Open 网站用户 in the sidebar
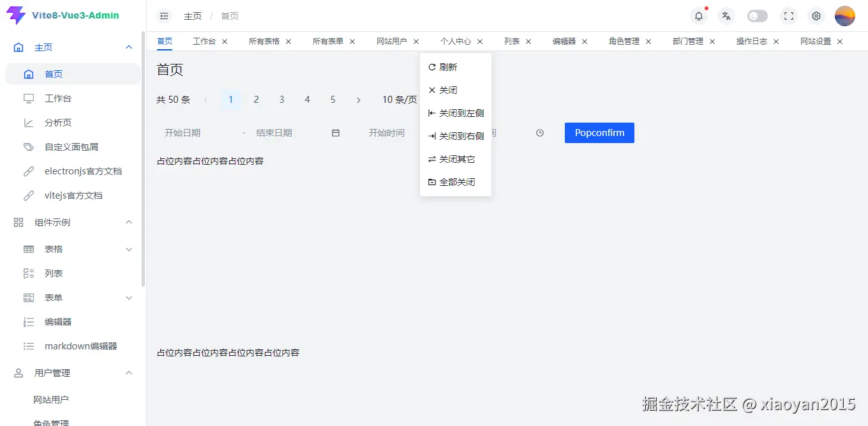The height and width of the screenshot is (426, 868). click(x=73, y=400)
